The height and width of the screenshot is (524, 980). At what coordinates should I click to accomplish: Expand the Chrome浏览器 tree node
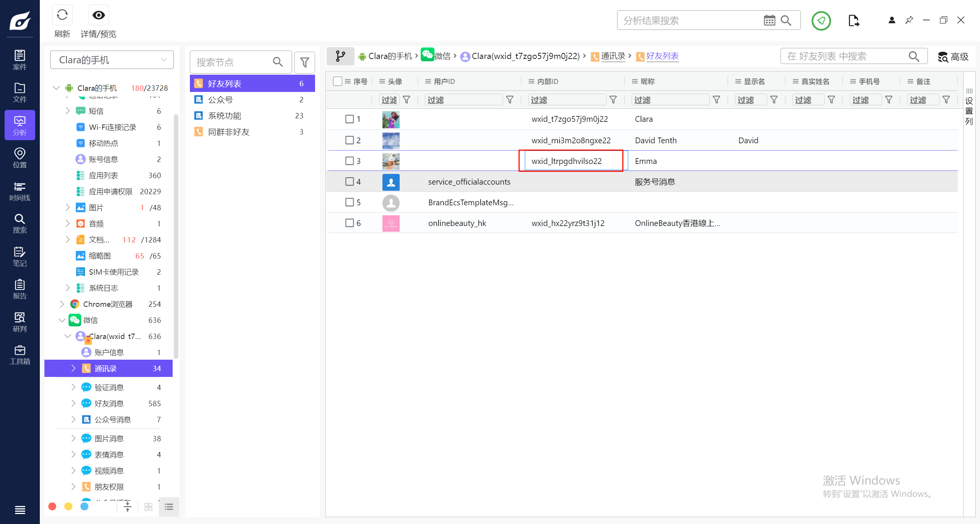62,304
